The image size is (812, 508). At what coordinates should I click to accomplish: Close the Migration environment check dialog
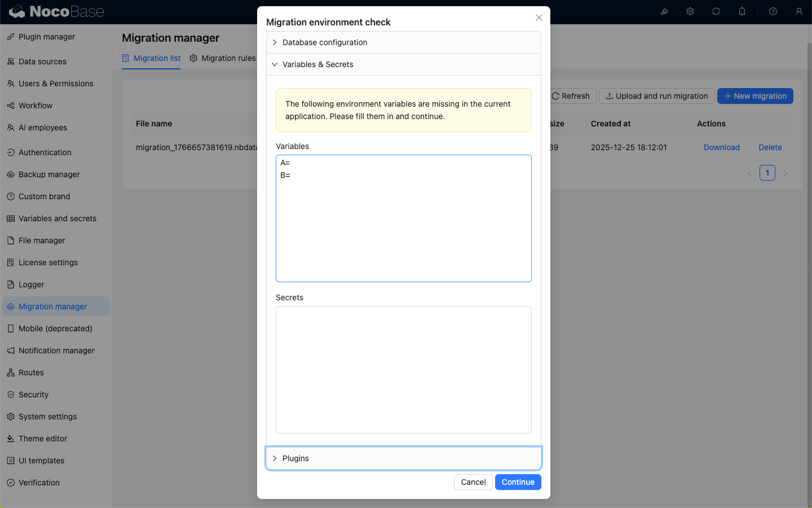tap(539, 17)
